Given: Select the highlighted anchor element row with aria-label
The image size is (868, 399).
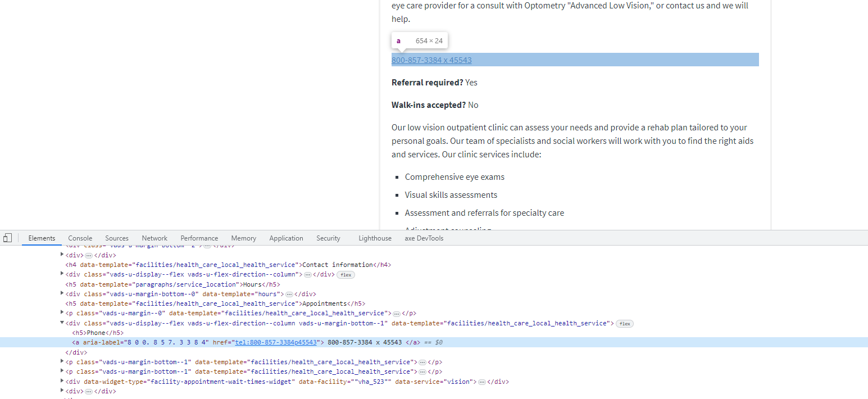Looking at the screenshot, I should pyautogui.click(x=434, y=342).
